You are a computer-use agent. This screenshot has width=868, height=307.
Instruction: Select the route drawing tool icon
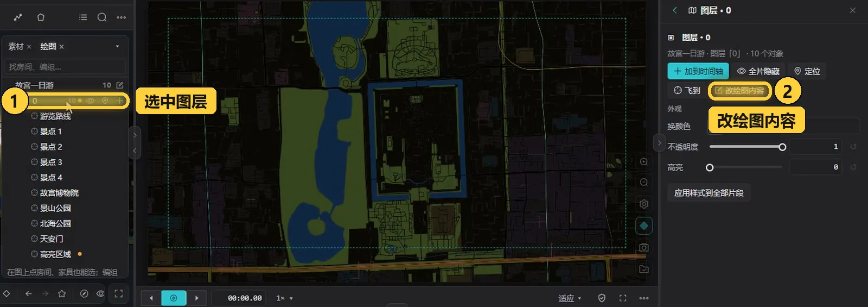click(x=18, y=17)
